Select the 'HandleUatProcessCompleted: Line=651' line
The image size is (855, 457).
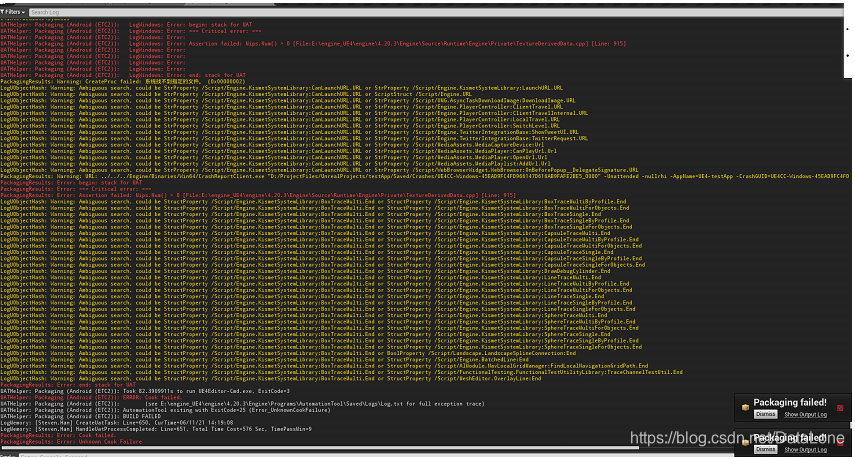pyautogui.click(x=156, y=429)
